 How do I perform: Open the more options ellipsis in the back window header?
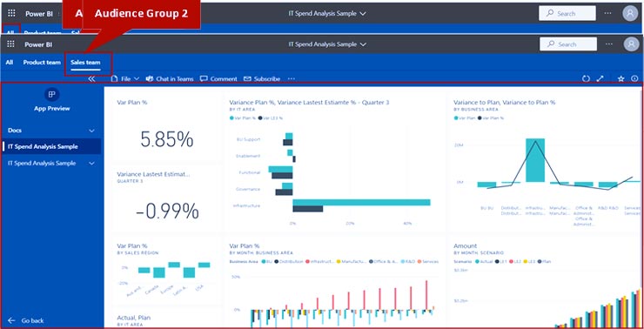point(607,13)
